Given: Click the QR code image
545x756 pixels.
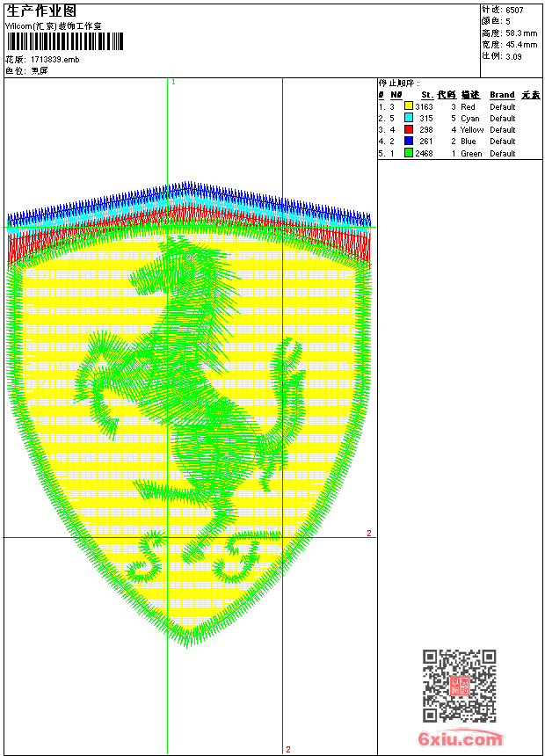Looking at the screenshot, I should tap(459, 686).
